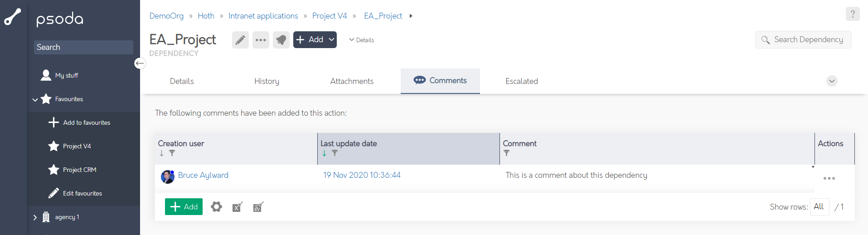Collapse sidebar with left arrow button
The image size is (868, 235).
(x=140, y=63)
